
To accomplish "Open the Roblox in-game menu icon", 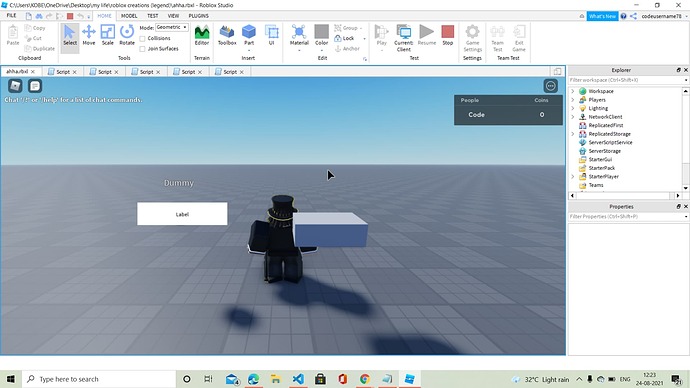I will coord(15,86).
